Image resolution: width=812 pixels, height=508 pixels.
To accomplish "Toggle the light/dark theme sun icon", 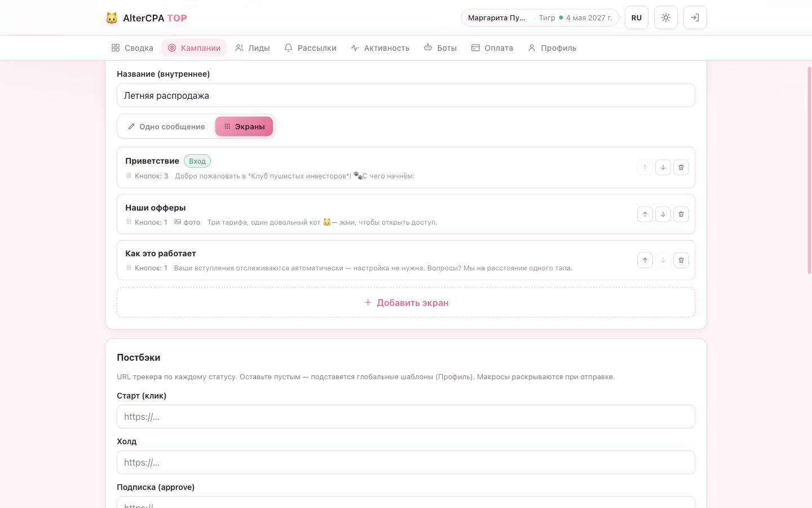I will pyautogui.click(x=666, y=17).
